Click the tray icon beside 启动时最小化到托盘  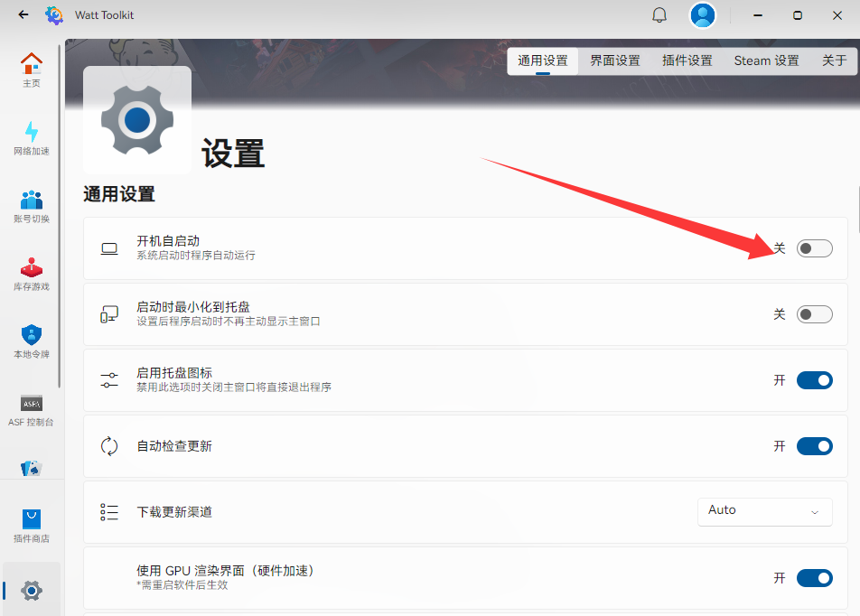pos(109,314)
